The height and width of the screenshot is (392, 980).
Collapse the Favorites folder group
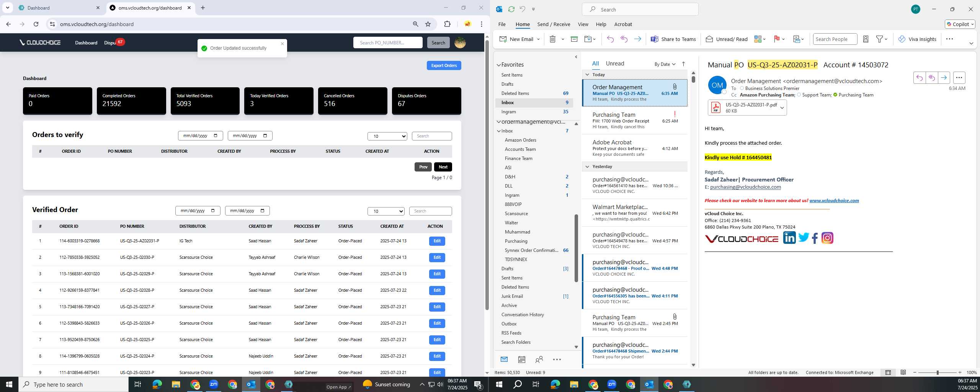499,65
